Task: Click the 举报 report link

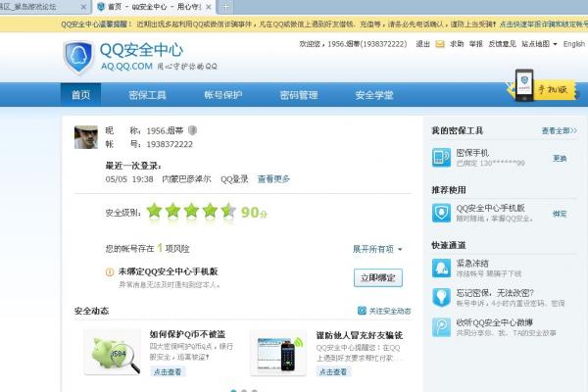Action: point(476,44)
